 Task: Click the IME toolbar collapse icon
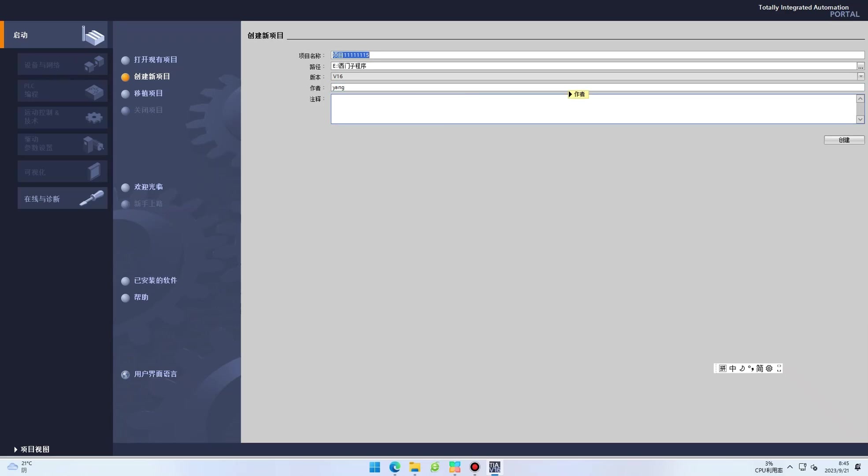point(779,368)
